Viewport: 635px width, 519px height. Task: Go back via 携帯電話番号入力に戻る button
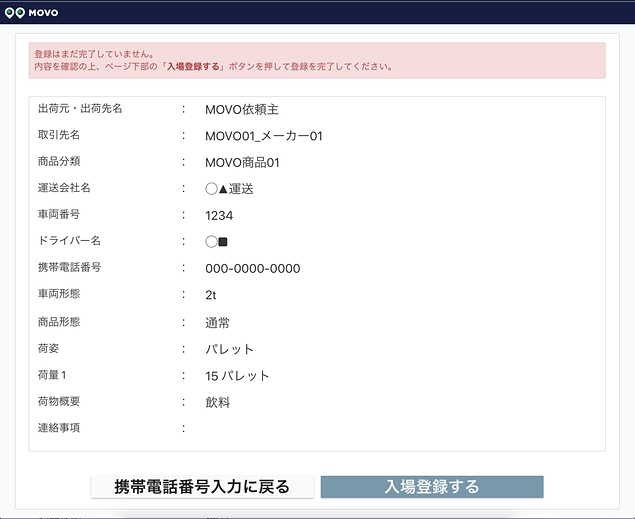click(x=202, y=487)
